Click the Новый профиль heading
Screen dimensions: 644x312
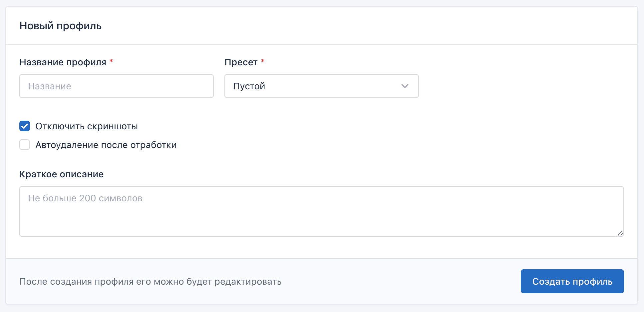(x=61, y=26)
